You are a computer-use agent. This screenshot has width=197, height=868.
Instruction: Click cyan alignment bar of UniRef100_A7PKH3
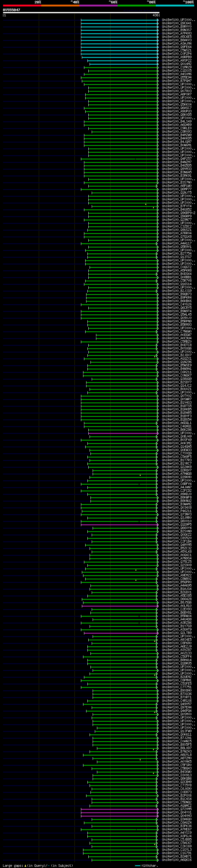click(x=119, y=34)
